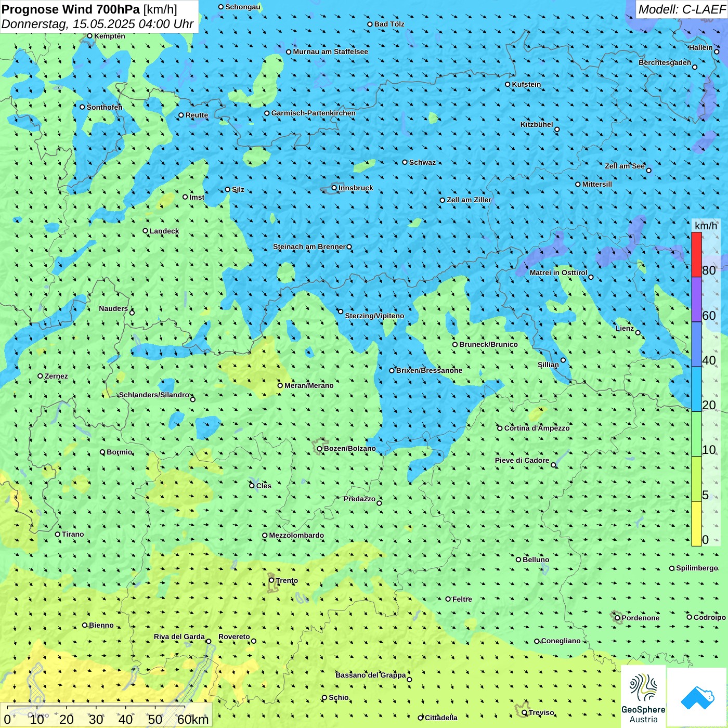Click the 'Matrei in Osttirol' label
Image resolution: width=728 pixels, height=728 pixels.
[558, 272]
